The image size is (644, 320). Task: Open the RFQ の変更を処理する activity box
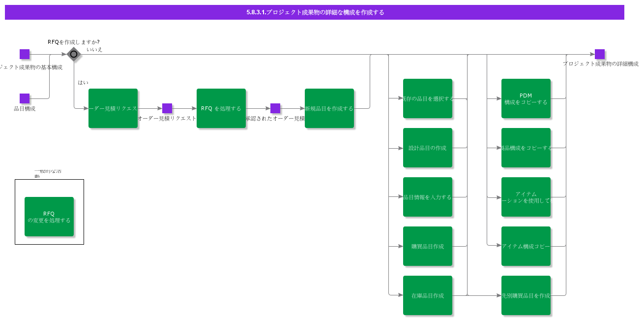(49, 217)
